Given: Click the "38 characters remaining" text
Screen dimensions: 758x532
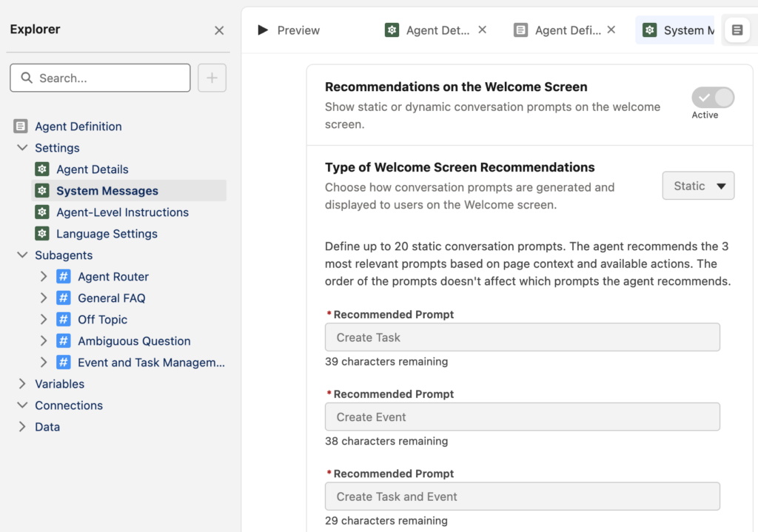Looking at the screenshot, I should click(x=386, y=441).
